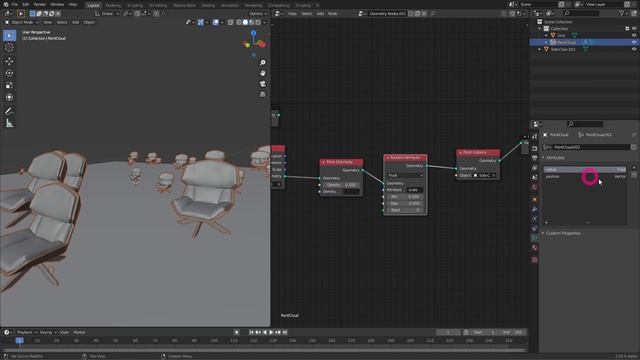Open the Render menu
Viewport: 640px width, 360px height.
click(x=40, y=4)
